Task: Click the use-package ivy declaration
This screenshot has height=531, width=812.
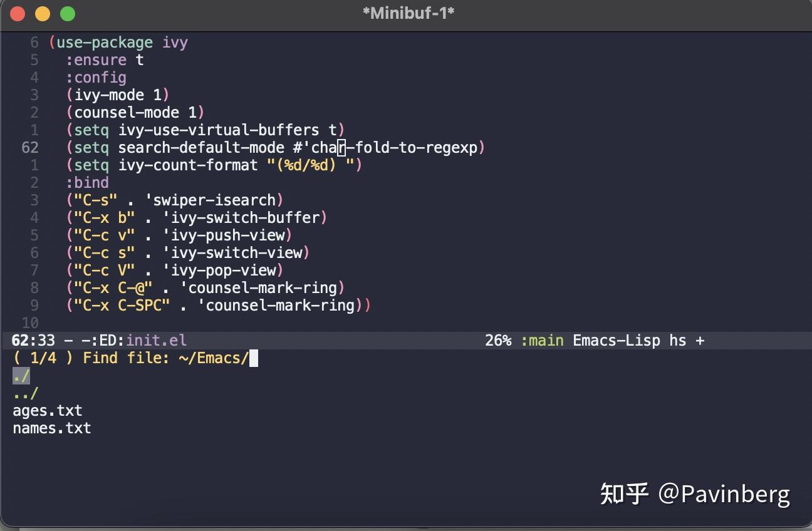Action: (119, 42)
